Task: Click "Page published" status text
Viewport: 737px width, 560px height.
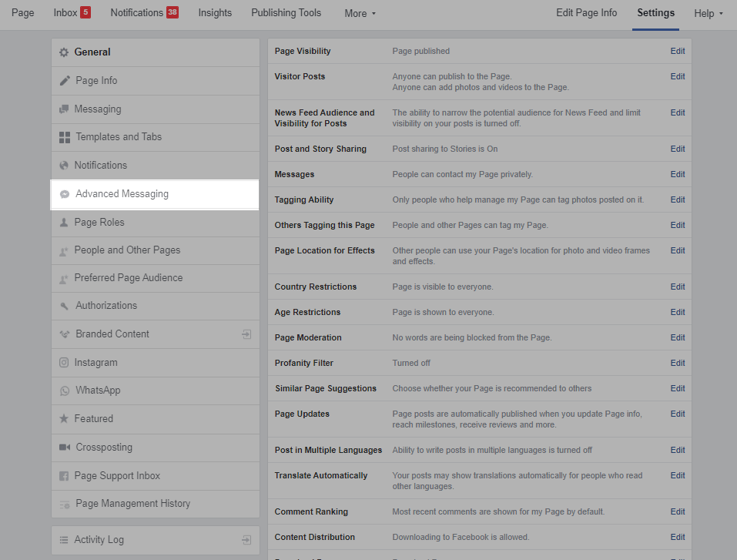Action: click(421, 52)
